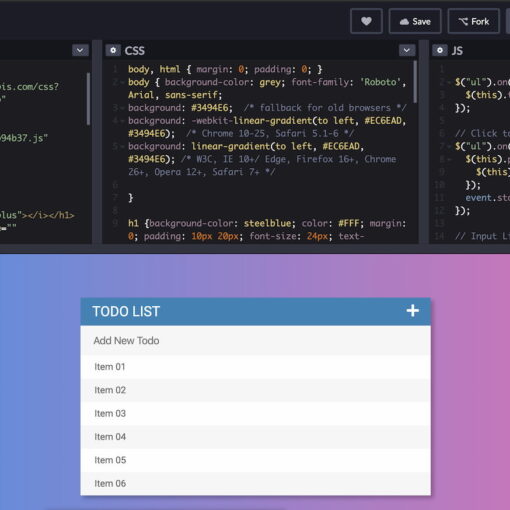Screen dimensions: 510x510
Task: Click the Fork button
Action: tap(473, 22)
